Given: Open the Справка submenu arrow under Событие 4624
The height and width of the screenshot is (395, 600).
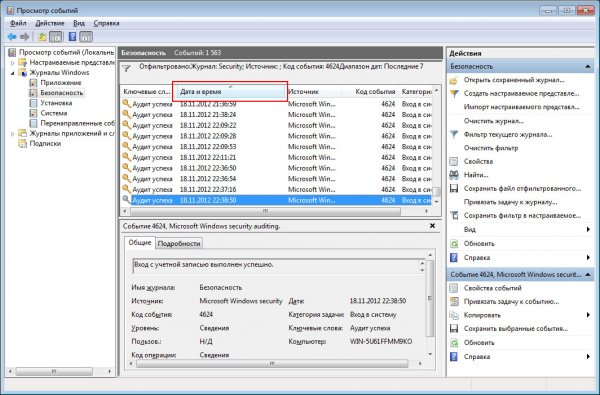Looking at the screenshot, I should point(588,357).
